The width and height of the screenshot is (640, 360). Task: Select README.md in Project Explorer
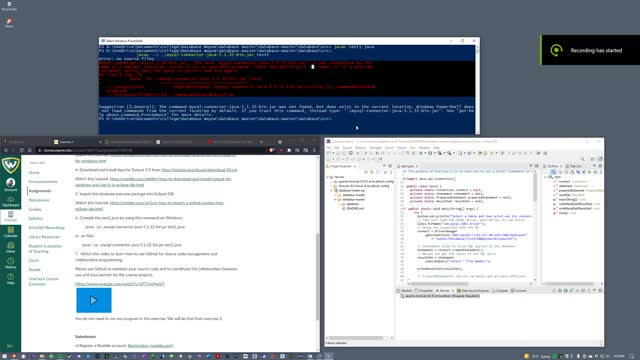point(355,209)
